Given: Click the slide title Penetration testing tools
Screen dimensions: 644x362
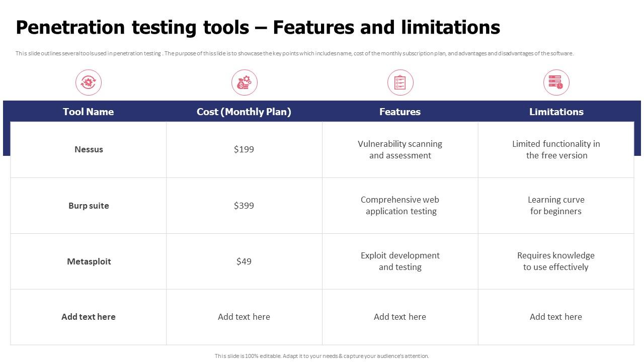Looking at the screenshot, I should (x=258, y=28).
